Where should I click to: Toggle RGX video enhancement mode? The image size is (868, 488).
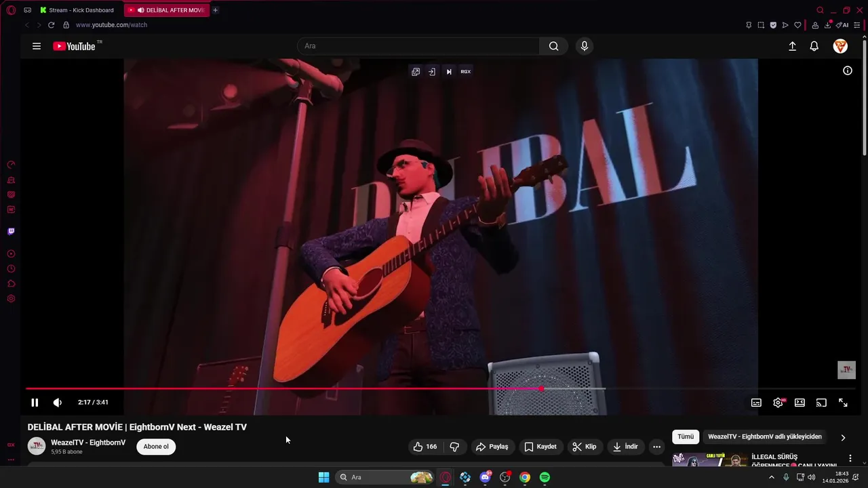click(x=466, y=72)
